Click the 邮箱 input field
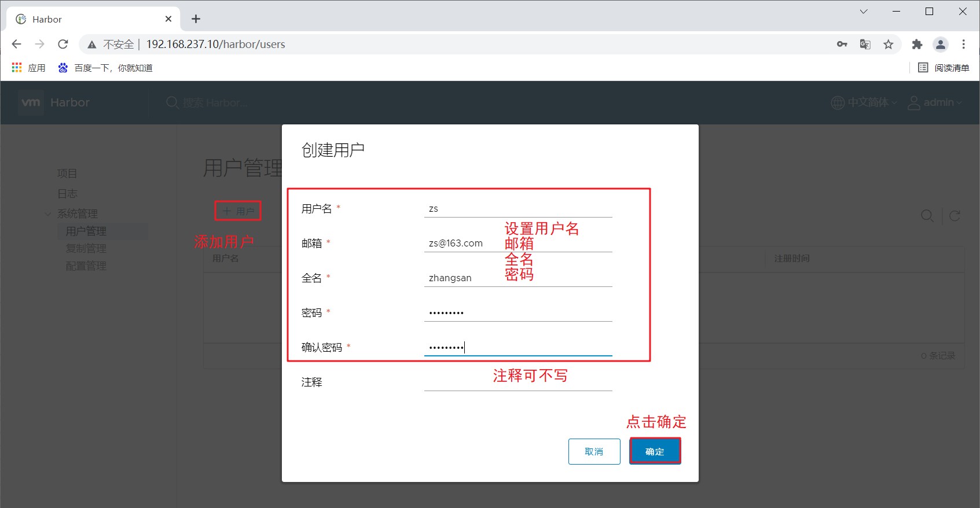Screen dimensions: 980x508 coord(518,243)
